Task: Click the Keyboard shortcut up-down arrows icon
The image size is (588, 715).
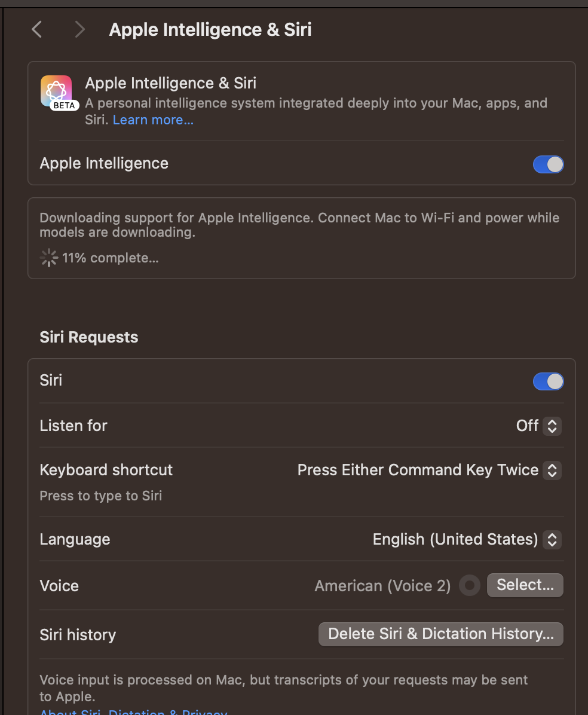Action: click(553, 470)
